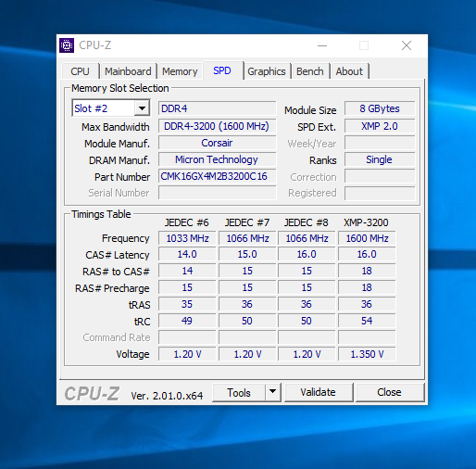Viewport: 476px width, 469px height.
Task: Click the XMP-3200 tRAS value 36
Action: pos(367,304)
